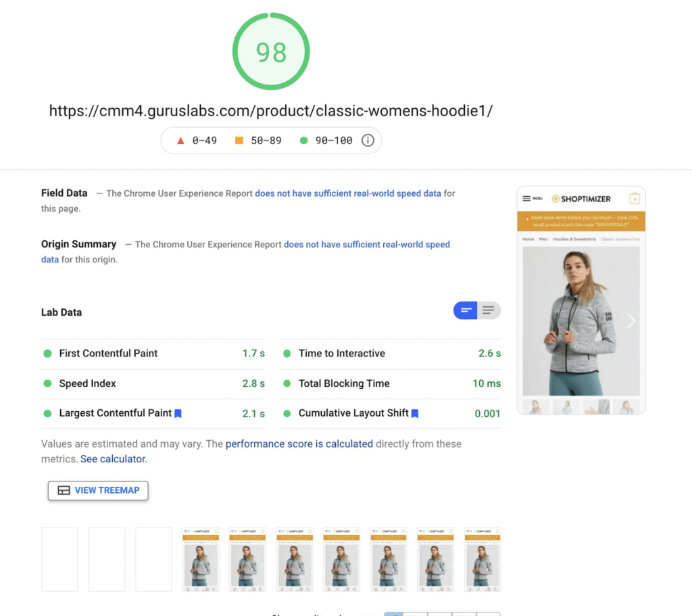
Task: Expand the Speed Index metric row
Action: pyautogui.click(x=153, y=383)
